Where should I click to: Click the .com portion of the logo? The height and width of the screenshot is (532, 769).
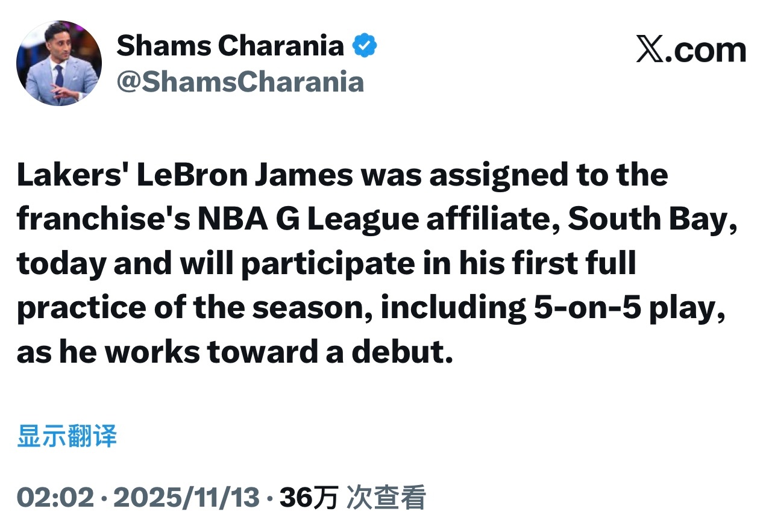tap(709, 50)
